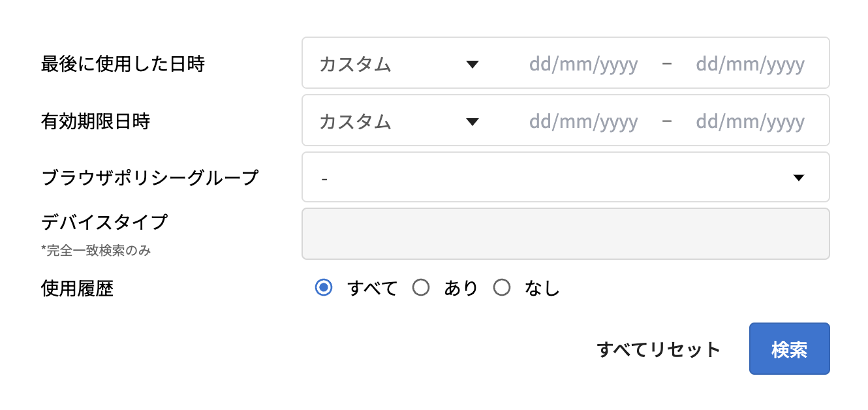This screenshot has height=410, width=868.
Task: Click the カスタム label text in the 有効期限日時 selector
Action: pos(356,121)
